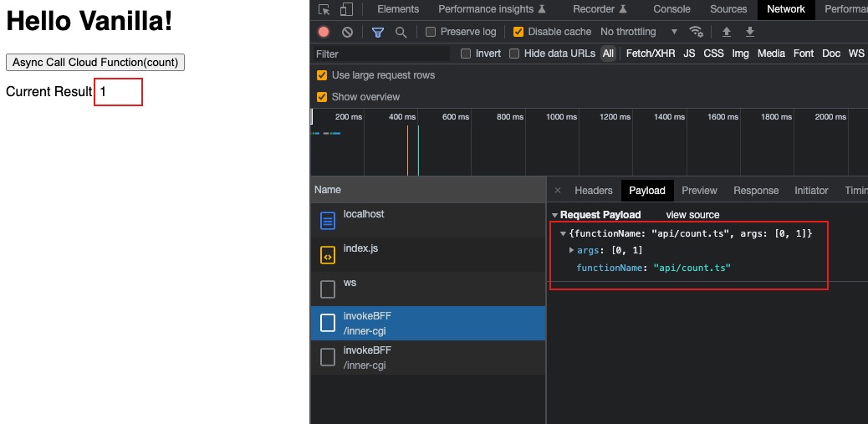Viewport: 868px width, 424px height.
Task: Switch to the Elements tab
Action: pyautogui.click(x=398, y=9)
